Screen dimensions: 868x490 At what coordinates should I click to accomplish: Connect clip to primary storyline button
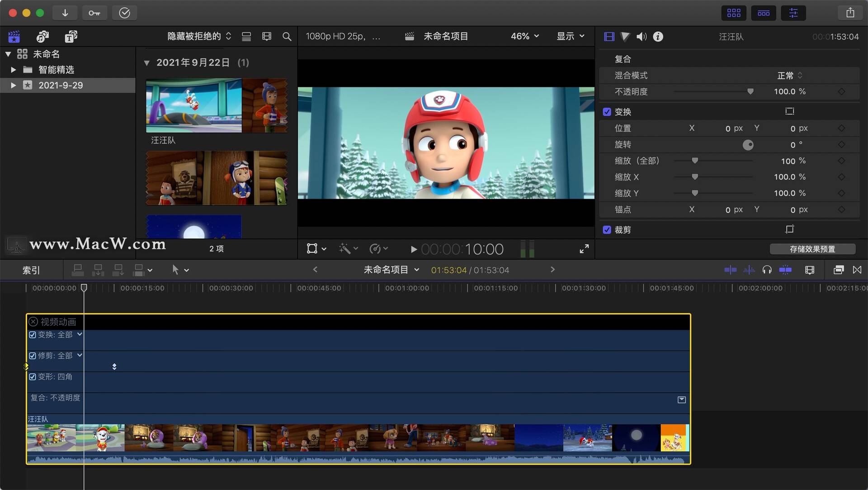click(78, 270)
